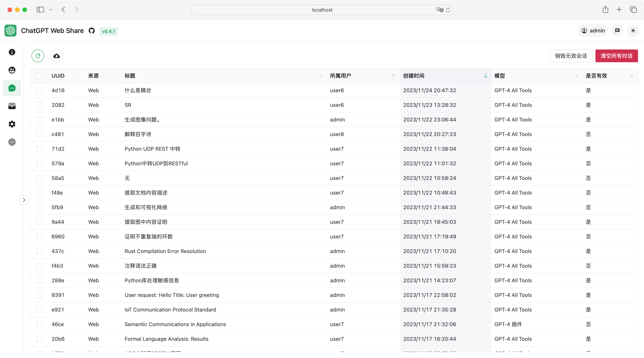Click title 'Python UDP REST 中转'

pos(153,149)
